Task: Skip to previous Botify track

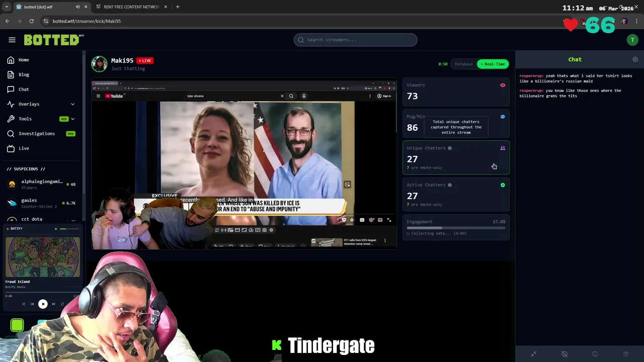Action: click(x=32, y=304)
